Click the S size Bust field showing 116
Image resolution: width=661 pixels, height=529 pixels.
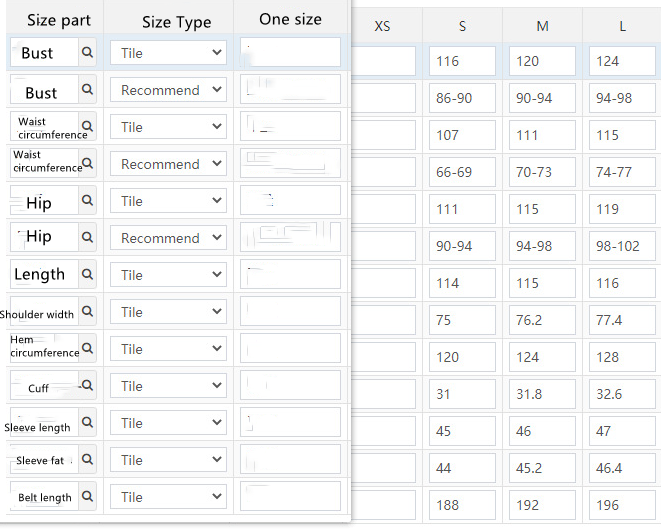(x=461, y=61)
